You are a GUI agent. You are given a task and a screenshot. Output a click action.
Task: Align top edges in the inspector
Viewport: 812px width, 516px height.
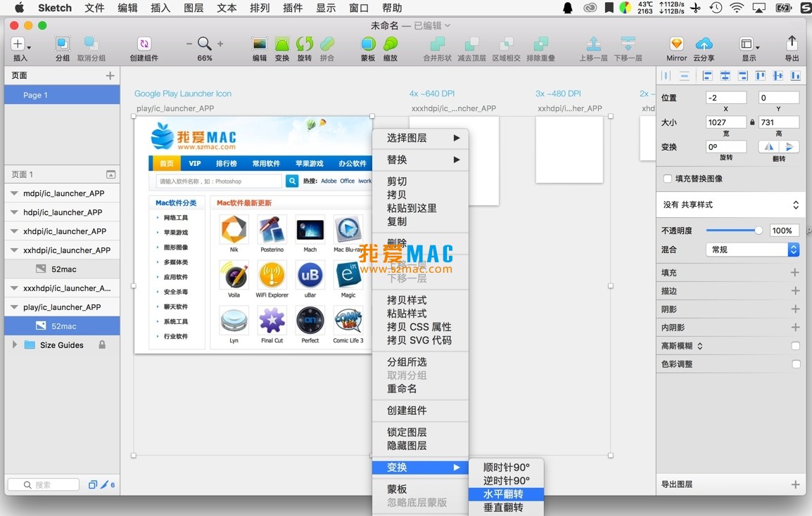(x=760, y=76)
